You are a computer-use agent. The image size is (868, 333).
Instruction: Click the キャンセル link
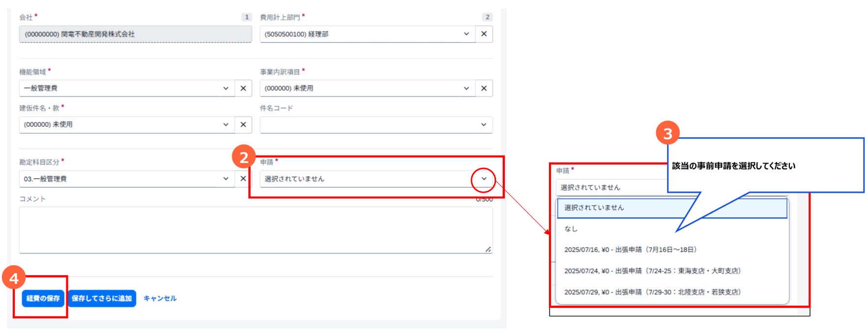160,298
